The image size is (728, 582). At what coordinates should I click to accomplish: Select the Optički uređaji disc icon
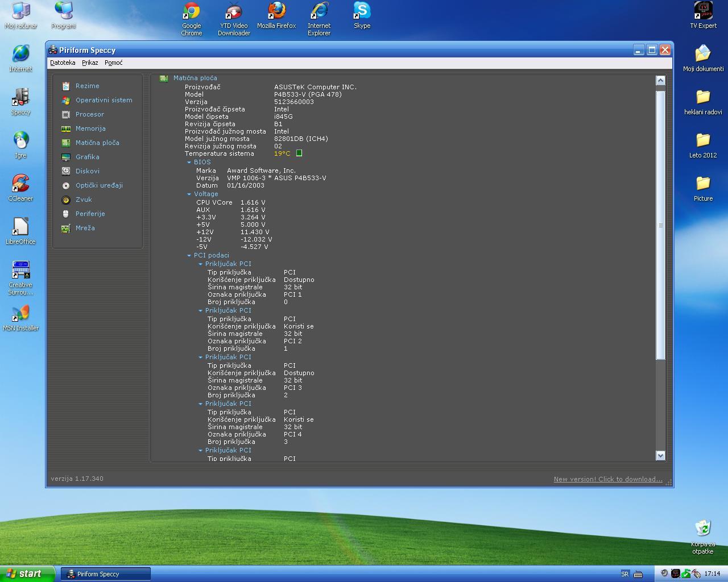tap(66, 185)
